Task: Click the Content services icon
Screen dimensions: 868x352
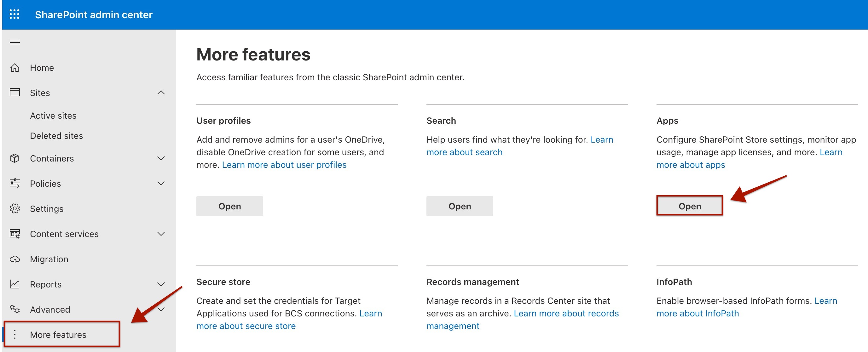Action: (x=14, y=234)
